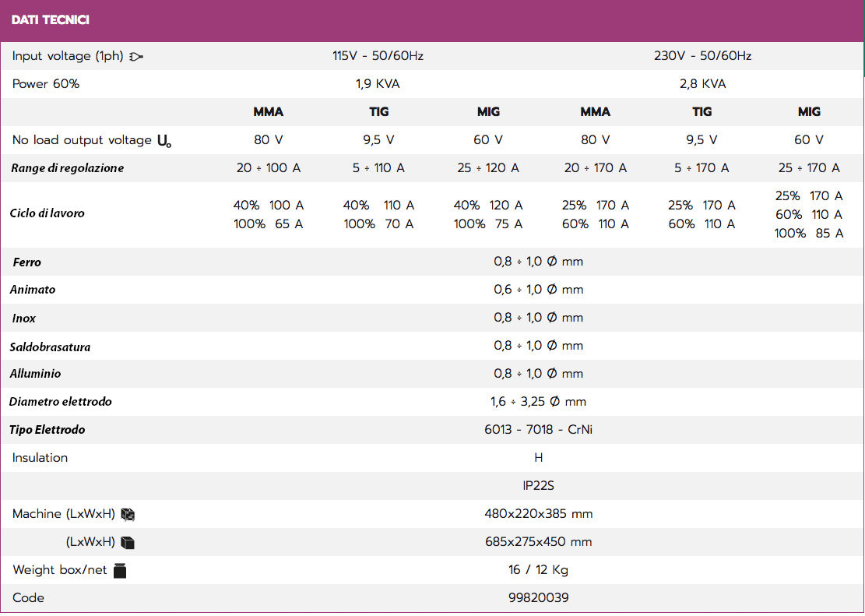
Task: Select the 685x275x450 mm box dimensions
Action: 538,542
